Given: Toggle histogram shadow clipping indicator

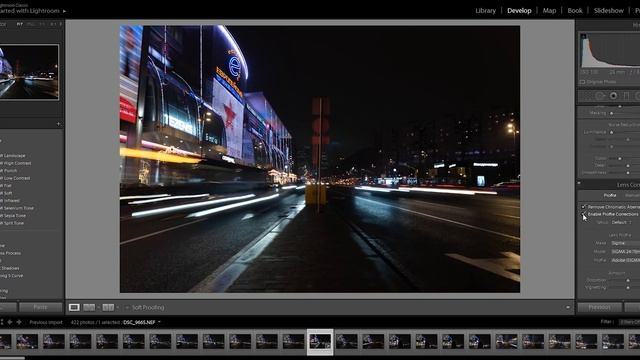Looking at the screenshot, I should (x=584, y=36).
